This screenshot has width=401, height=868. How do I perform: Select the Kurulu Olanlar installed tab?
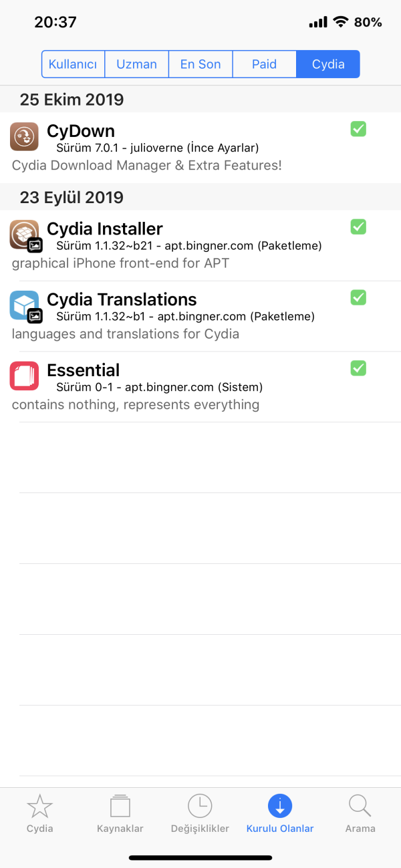pyautogui.click(x=280, y=814)
